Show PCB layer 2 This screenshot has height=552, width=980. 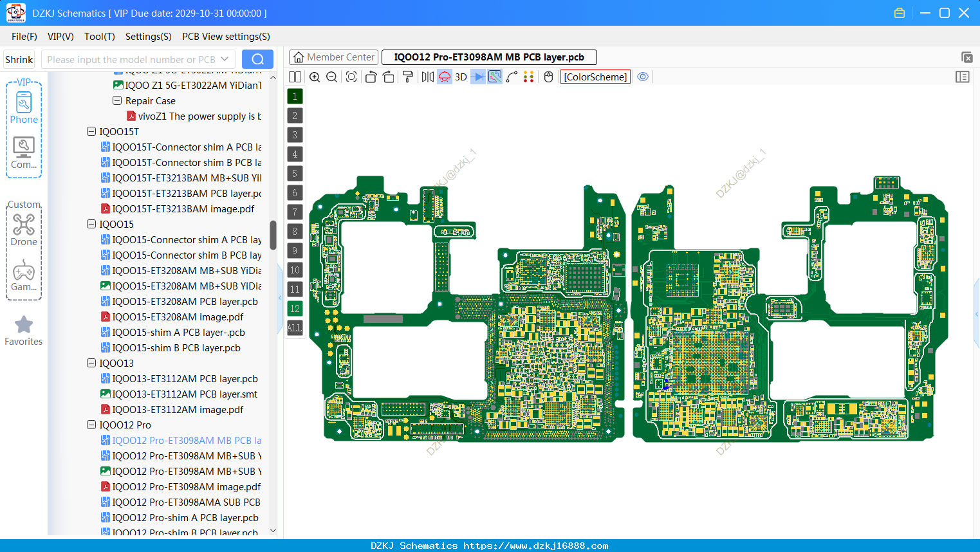point(295,116)
